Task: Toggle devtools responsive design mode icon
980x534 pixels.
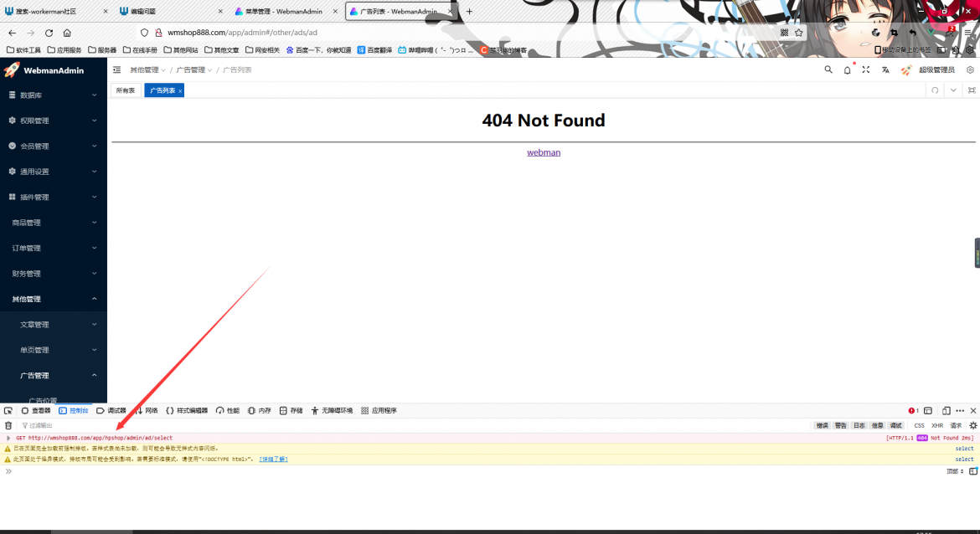Action: point(946,411)
